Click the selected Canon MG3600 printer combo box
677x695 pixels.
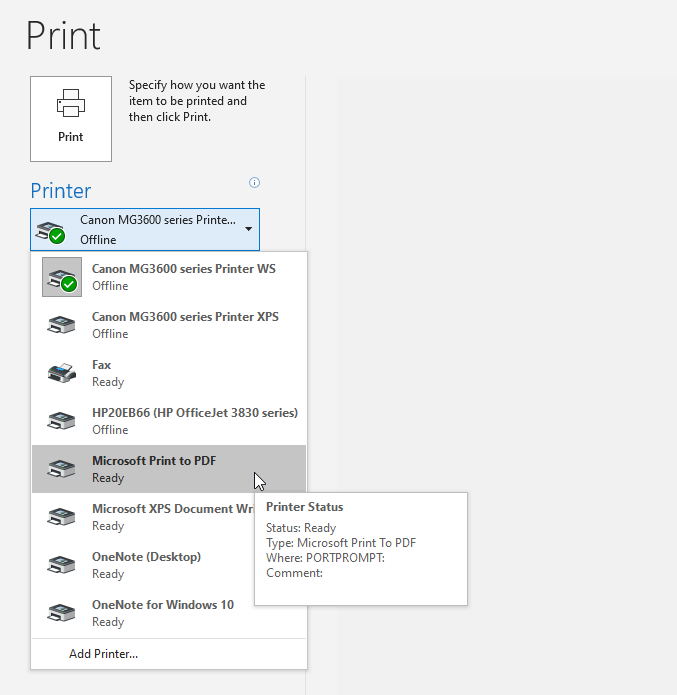pyautogui.click(x=145, y=230)
